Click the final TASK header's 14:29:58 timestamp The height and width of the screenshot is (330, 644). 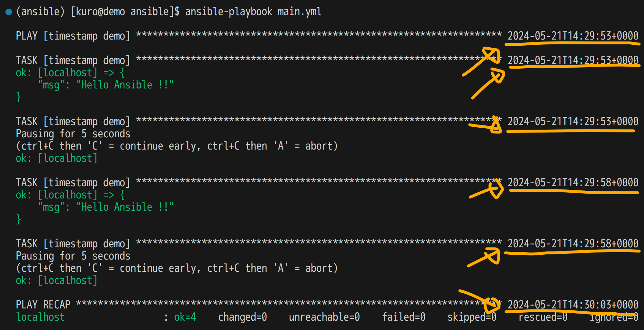[x=573, y=243]
